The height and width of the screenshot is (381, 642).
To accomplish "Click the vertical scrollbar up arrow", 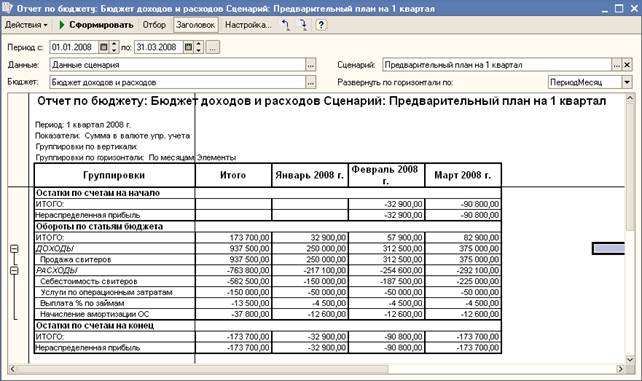I will 630,98.
